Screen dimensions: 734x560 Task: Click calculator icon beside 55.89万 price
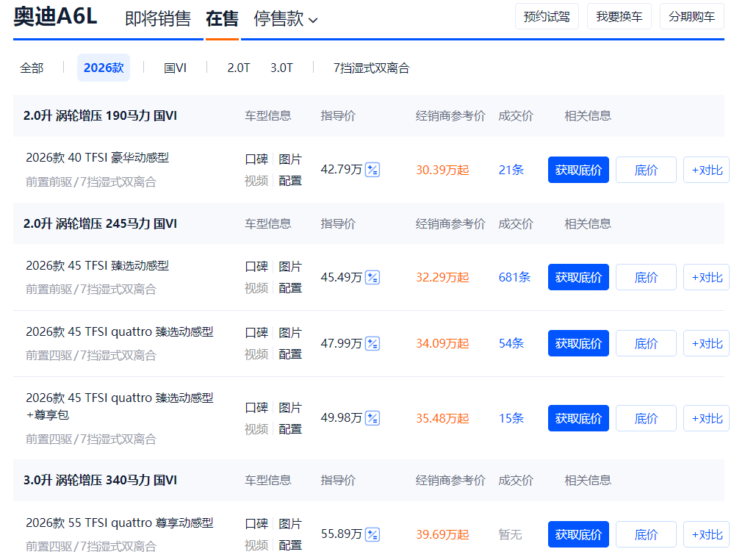[x=373, y=534]
